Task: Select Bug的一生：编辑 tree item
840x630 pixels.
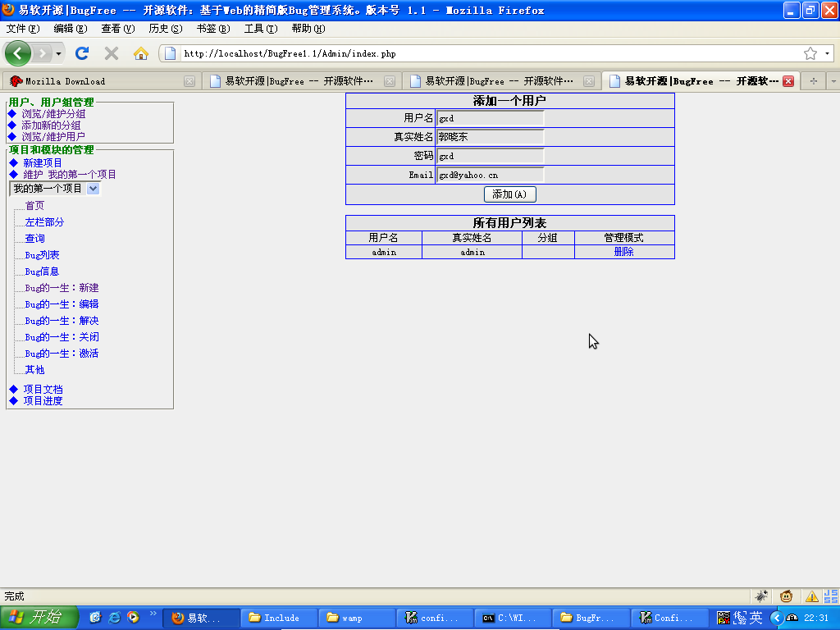Action: click(62, 304)
